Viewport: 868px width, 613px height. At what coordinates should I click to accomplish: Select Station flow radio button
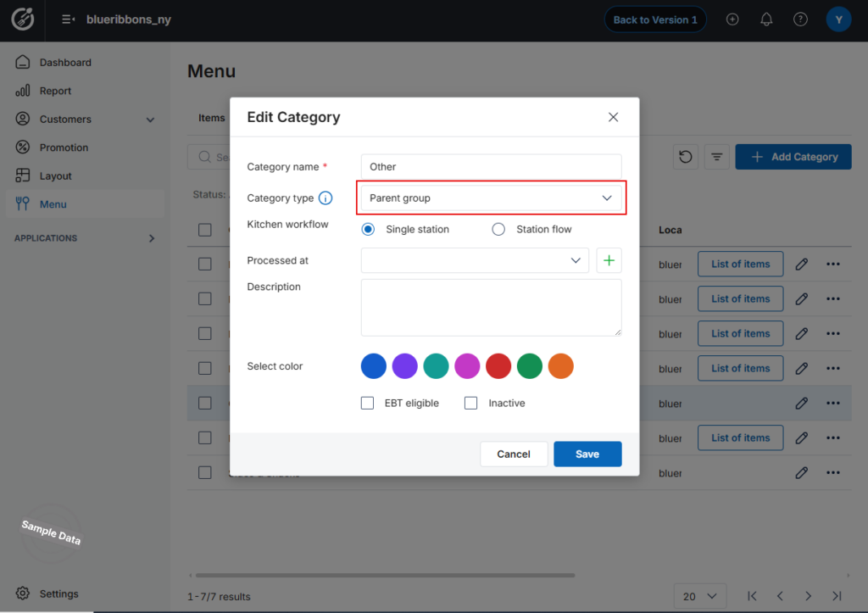(498, 229)
